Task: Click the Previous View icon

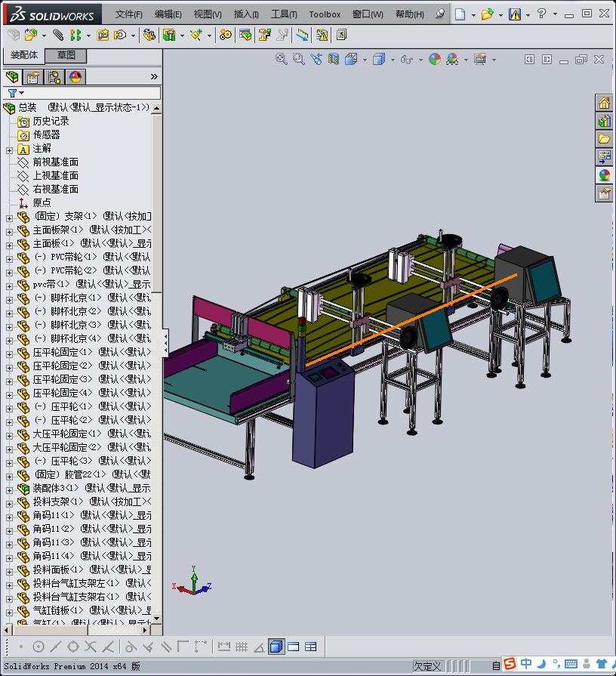Action: coord(316,59)
